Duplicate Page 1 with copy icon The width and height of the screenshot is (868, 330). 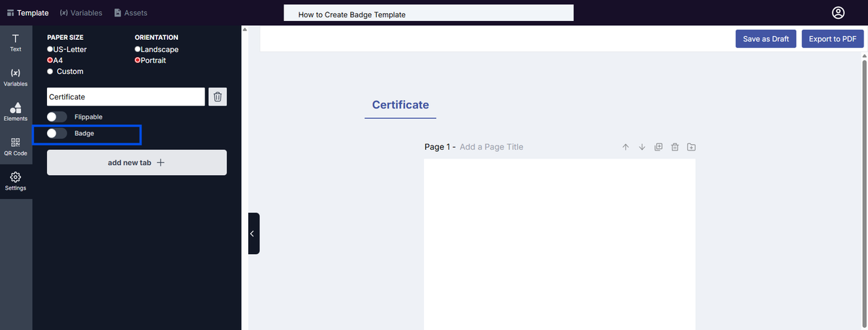point(658,147)
